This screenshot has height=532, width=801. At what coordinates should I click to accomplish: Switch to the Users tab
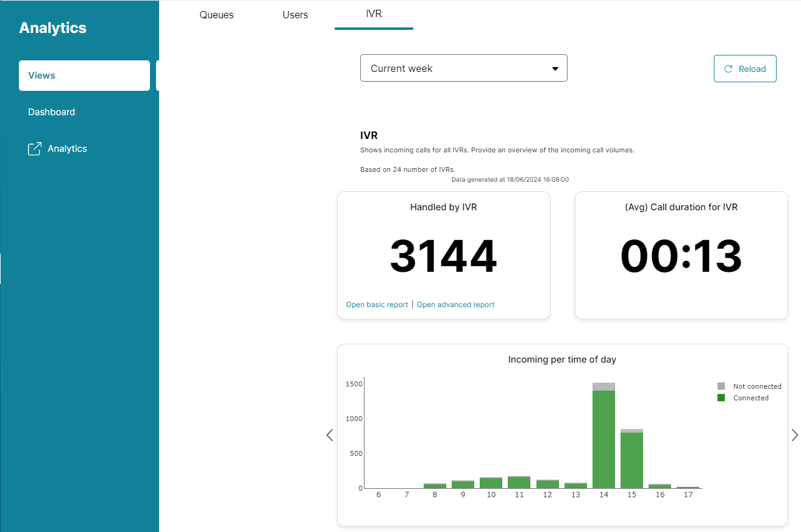(295, 15)
